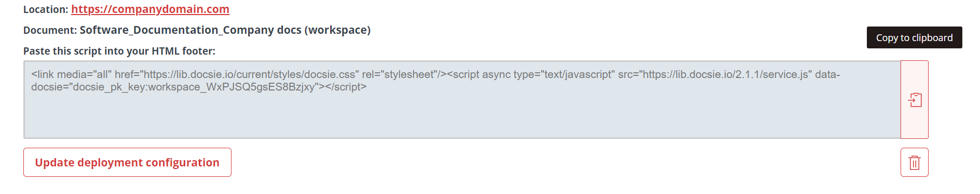980x194 pixels.
Task: Click the Document label text
Action: 50,30
